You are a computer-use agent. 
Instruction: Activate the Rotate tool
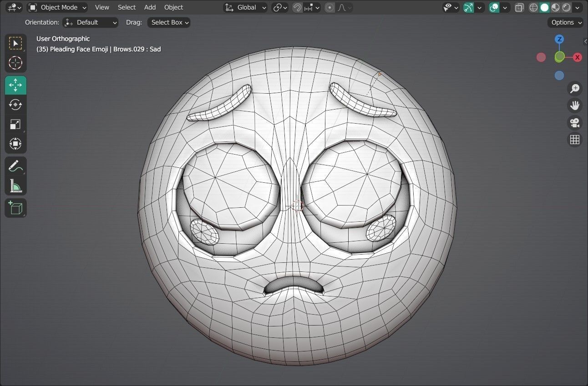tap(15, 105)
